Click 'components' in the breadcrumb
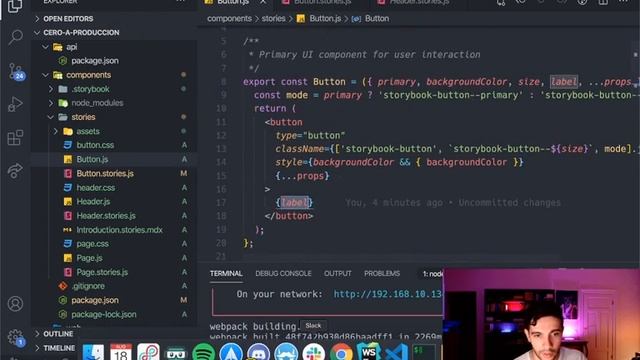Image resolution: width=640 pixels, height=360 pixels. coord(229,19)
